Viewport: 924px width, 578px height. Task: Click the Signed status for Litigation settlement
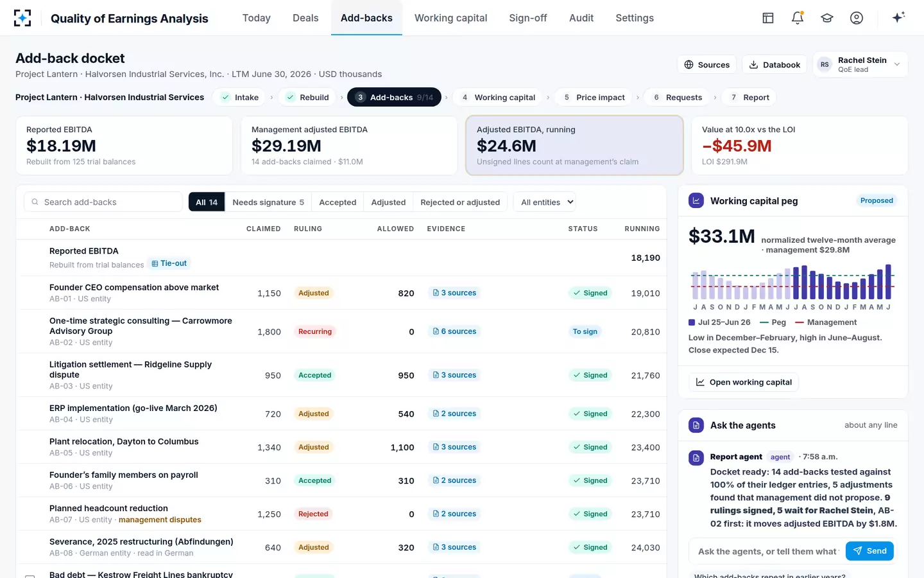coord(590,375)
